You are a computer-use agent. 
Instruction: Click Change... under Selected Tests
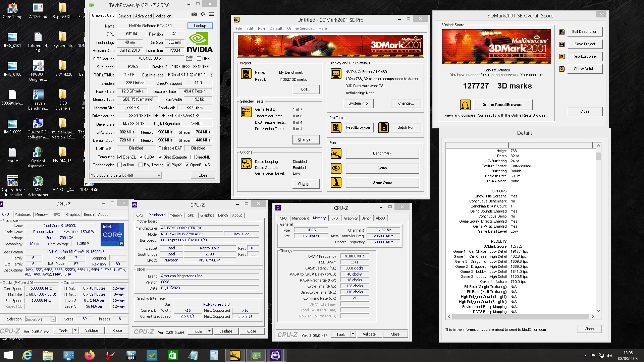coord(306,140)
